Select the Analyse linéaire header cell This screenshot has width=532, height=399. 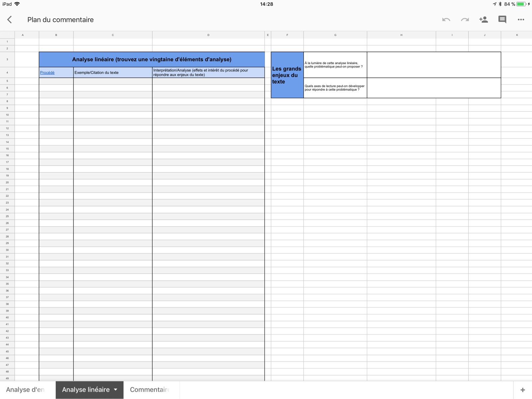pos(152,59)
